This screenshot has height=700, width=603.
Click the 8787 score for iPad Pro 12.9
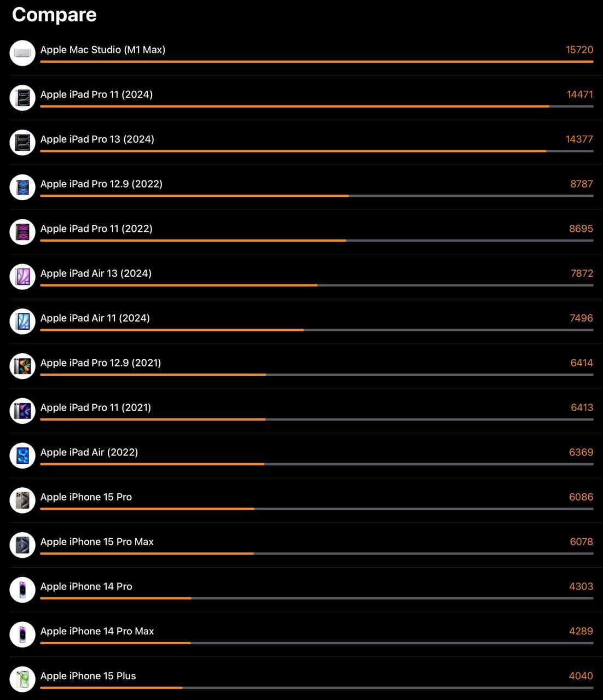click(582, 184)
